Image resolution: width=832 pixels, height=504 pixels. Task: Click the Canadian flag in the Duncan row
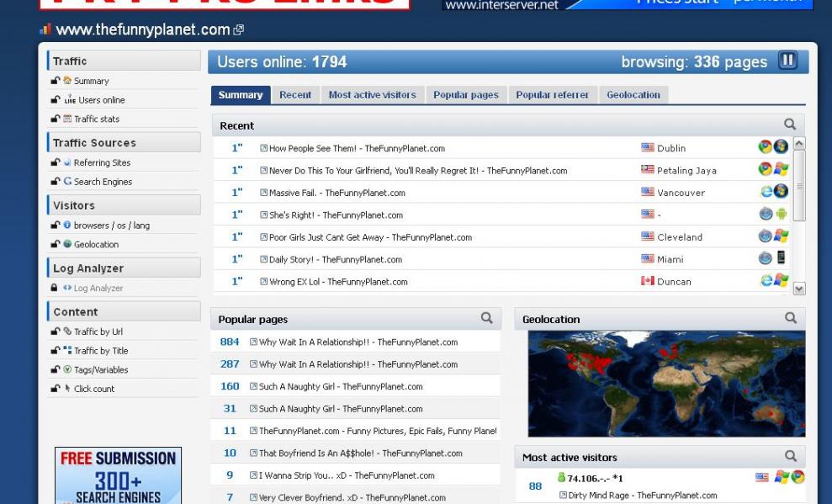coord(648,281)
